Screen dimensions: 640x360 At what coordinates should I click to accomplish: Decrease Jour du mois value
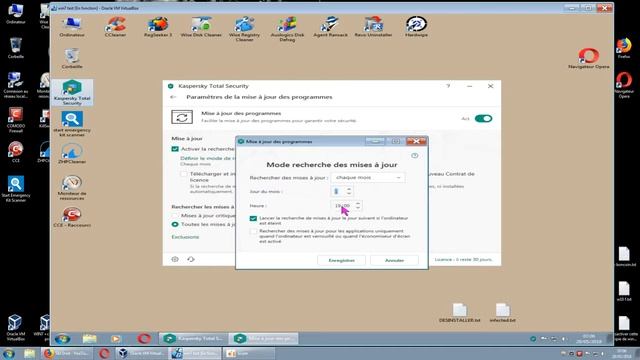click(349, 193)
